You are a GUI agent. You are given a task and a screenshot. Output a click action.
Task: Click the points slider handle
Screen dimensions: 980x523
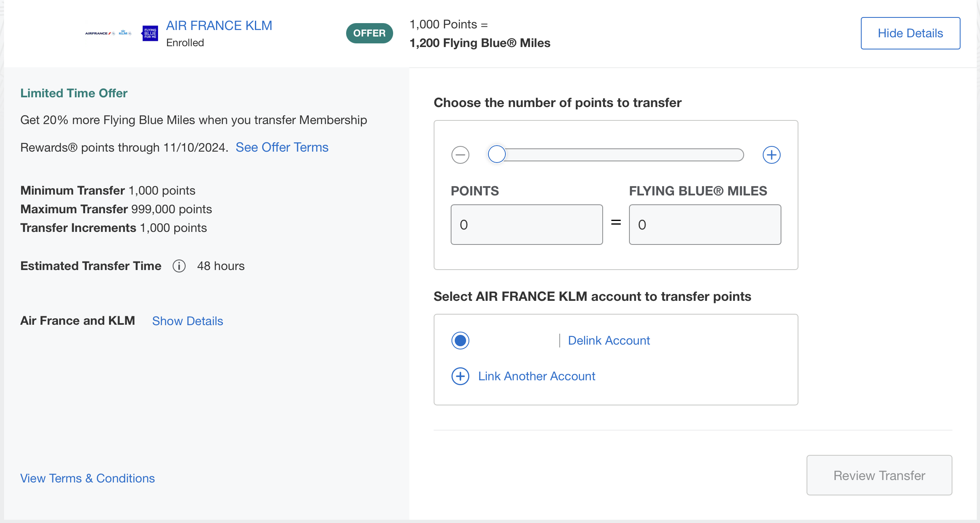tap(496, 154)
